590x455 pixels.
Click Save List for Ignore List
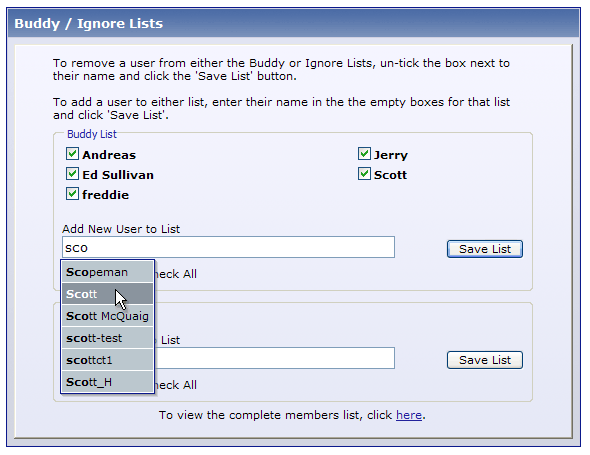pyautogui.click(x=485, y=360)
